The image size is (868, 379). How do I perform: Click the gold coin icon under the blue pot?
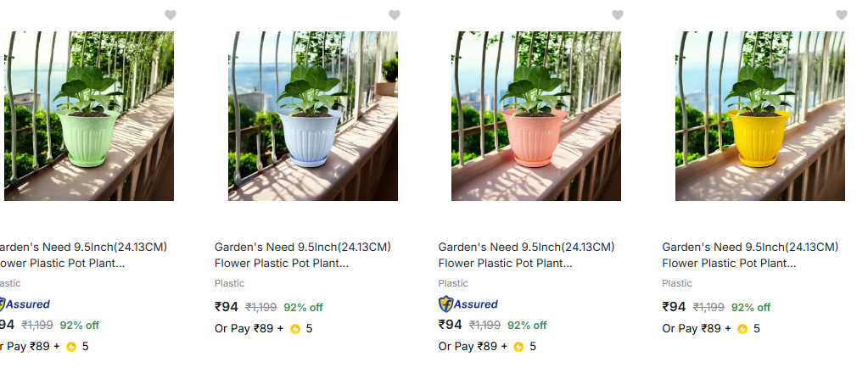point(295,329)
